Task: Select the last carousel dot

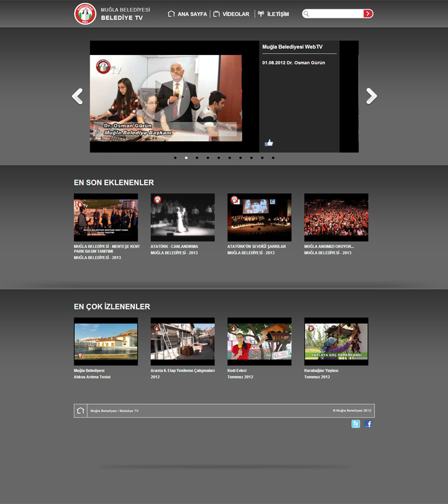Action: click(273, 158)
